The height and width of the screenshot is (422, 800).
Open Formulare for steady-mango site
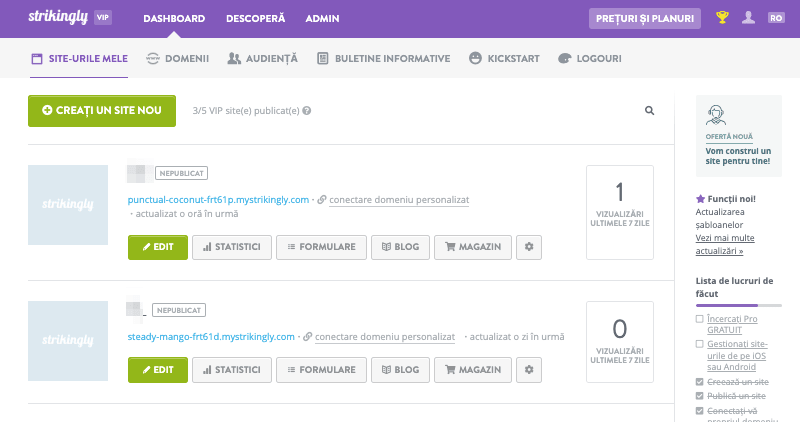click(321, 369)
